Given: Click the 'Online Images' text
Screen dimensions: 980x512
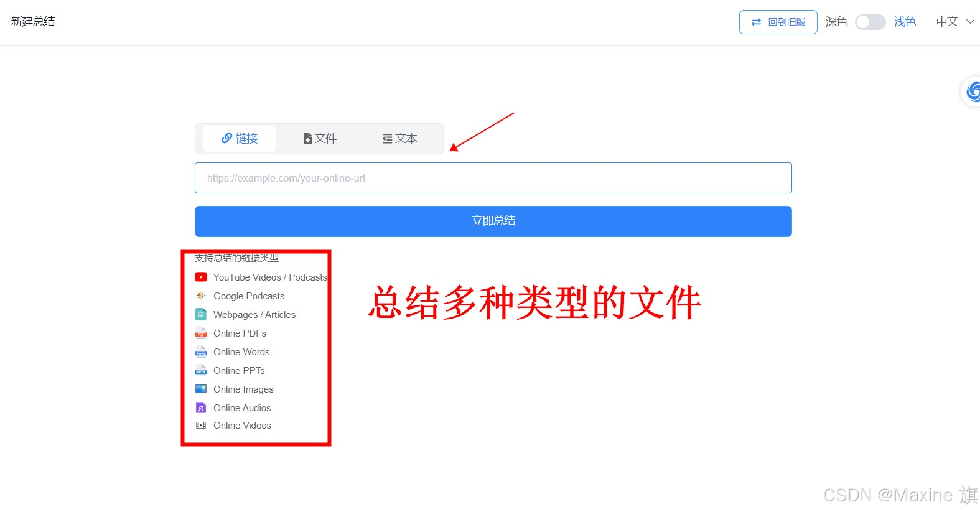Looking at the screenshot, I should pos(243,389).
